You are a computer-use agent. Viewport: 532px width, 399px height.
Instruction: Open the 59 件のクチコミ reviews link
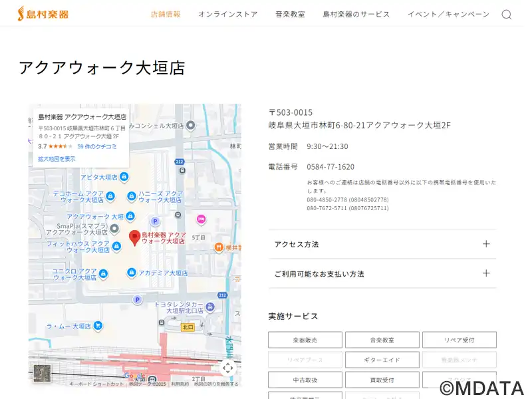coord(97,146)
